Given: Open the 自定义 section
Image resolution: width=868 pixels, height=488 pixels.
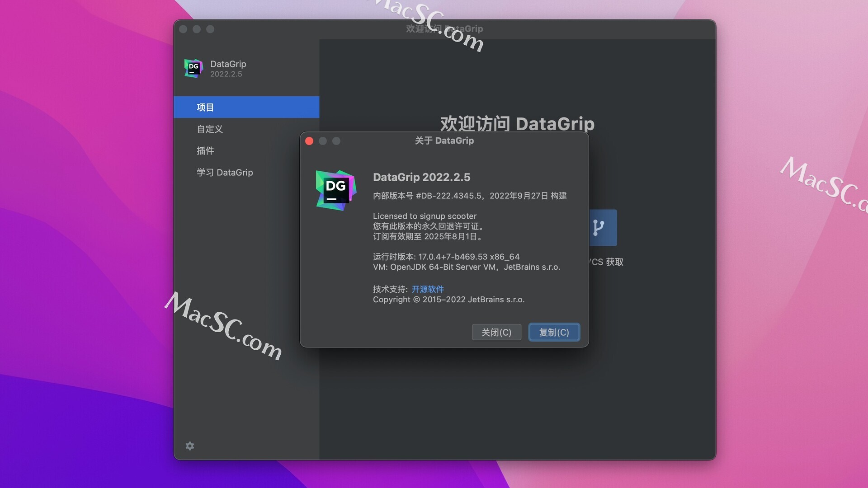Looking at the screenshot, I should pos(246,129).
